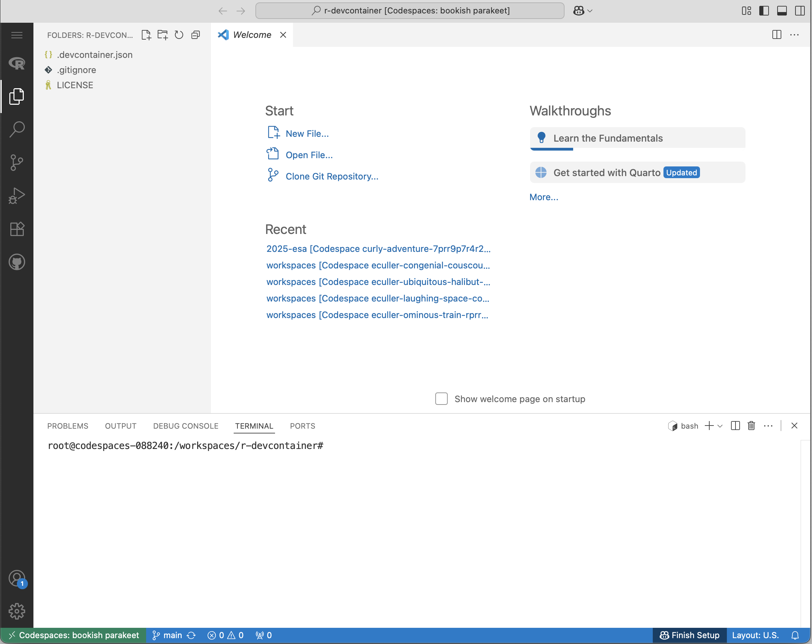Collapse all folders in Explorer

point(195,35)
